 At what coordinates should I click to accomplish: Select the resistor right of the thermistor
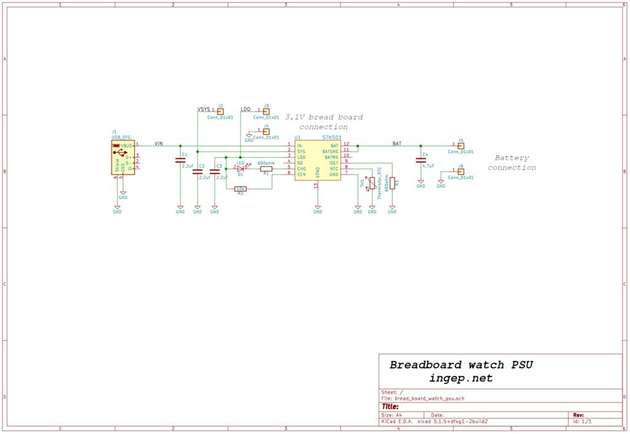pos(392,183)
